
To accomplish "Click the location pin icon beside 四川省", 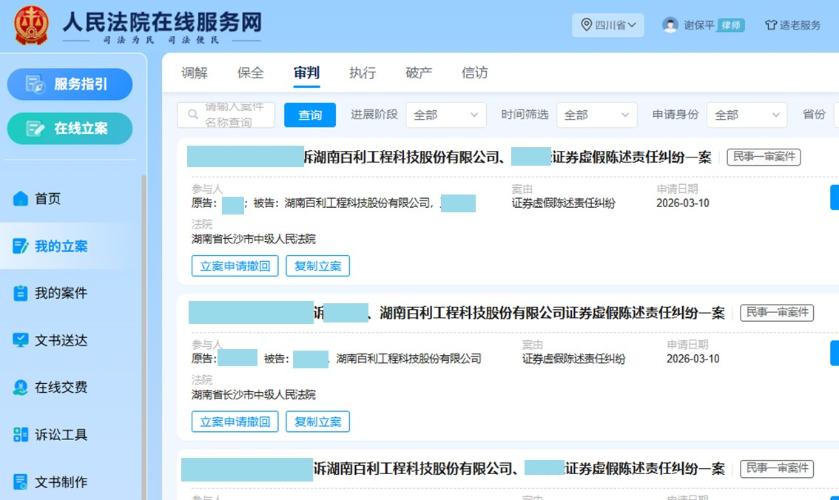I will [x=586, y=25].
